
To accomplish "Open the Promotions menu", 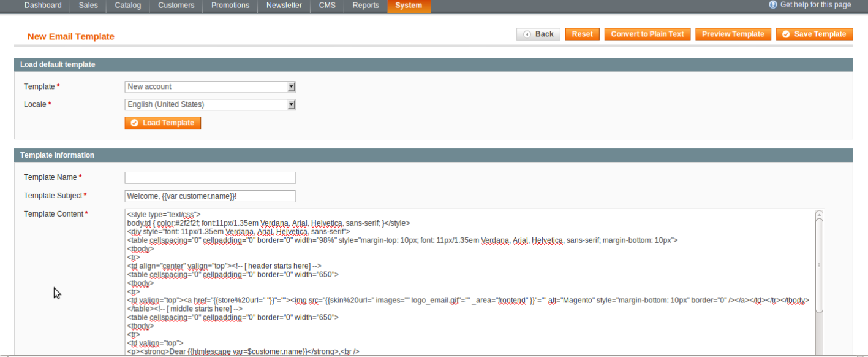I will [230, 6].
